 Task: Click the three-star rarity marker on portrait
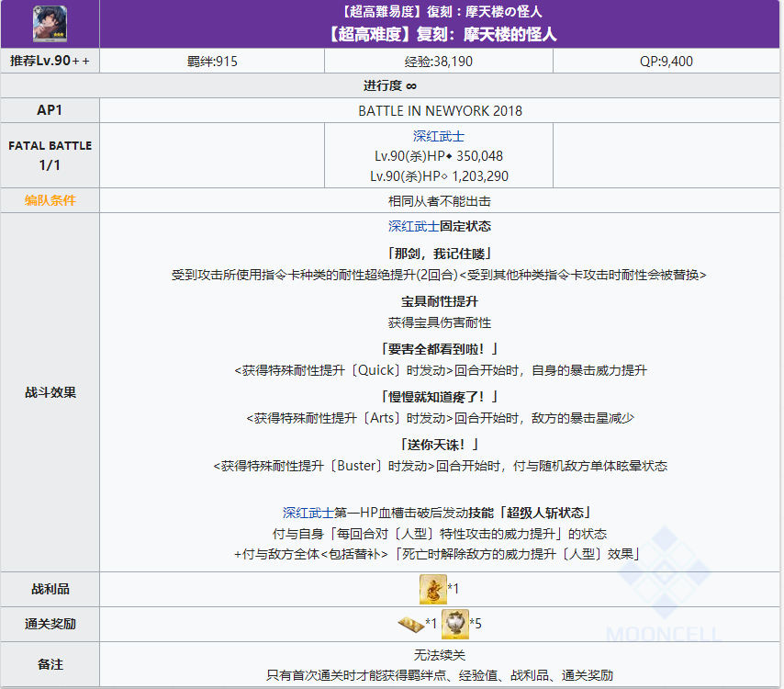coord(59,35)
